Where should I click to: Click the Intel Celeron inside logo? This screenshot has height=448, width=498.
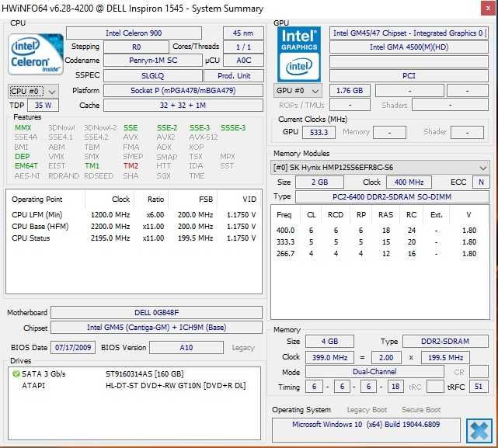(35, 54)
